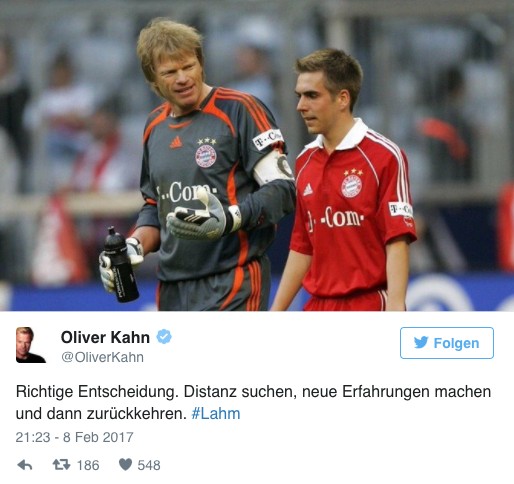
Task: Open the @OliverKahn handle link
Action: click(102, 357)
